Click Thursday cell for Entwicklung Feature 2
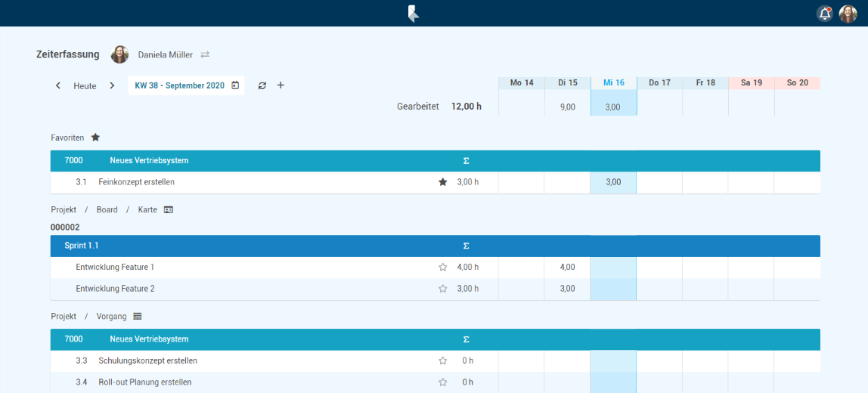The image size is (868, 393). 659,289
